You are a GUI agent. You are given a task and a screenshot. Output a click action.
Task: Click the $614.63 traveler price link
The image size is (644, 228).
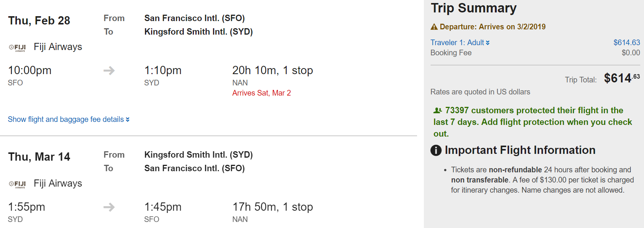(626, 43)
